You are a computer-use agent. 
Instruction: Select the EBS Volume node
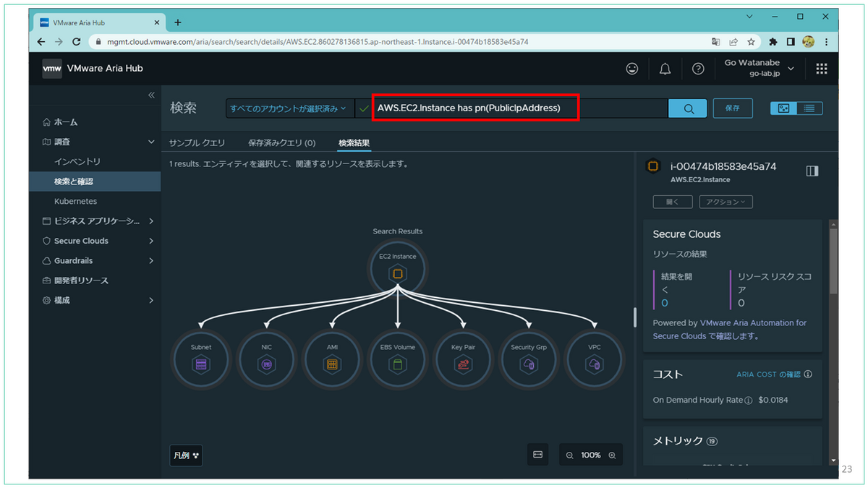[398, 359]
